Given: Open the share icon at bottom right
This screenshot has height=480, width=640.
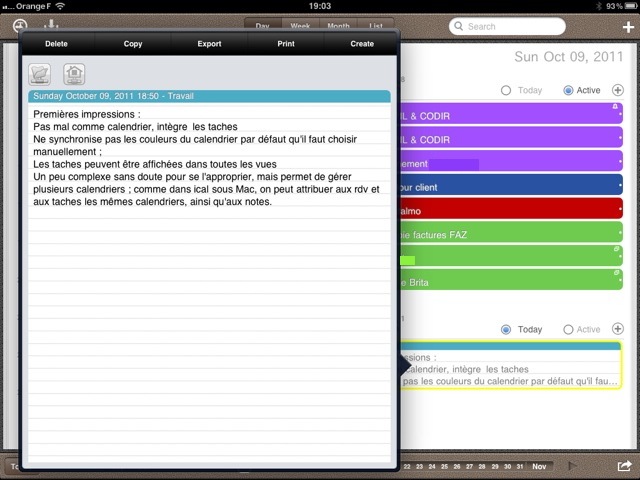Looking at the screenshot, I should tap(624, 466).
